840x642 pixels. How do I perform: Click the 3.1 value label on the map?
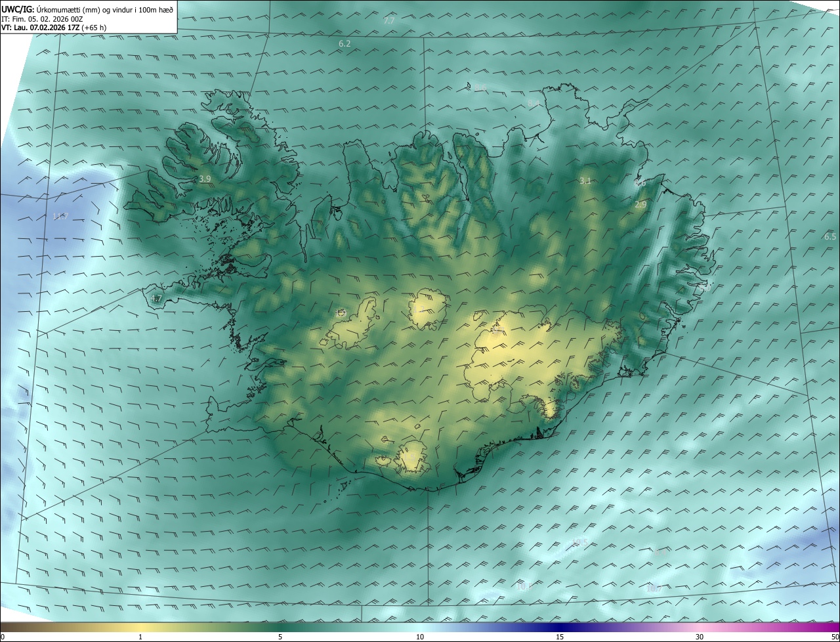pyautogui.click(x=585, y=181)
